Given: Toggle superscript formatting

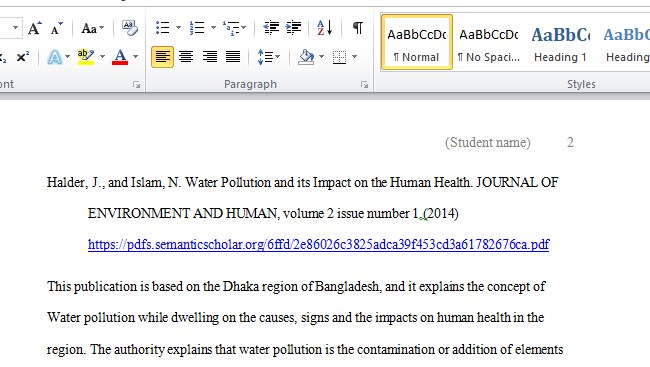Looking at the screenshot, I should tap(23, 57).
